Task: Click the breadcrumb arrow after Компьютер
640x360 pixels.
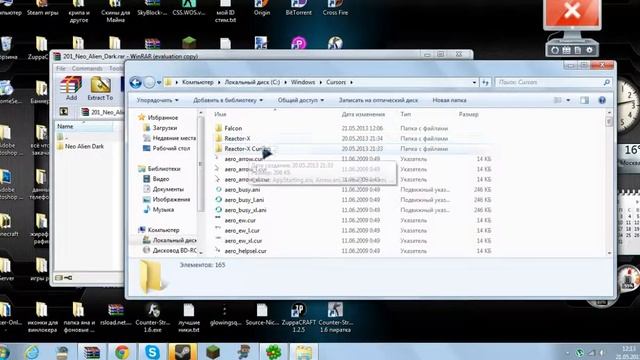Action: pos(219,82)
